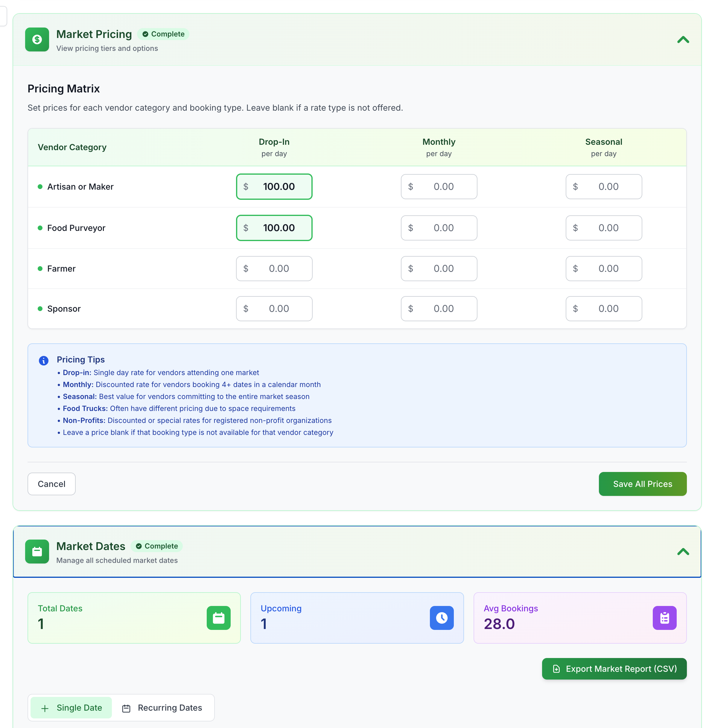Click the Pricing Tips info icon
712x728 pixels.
coord(43,360)
